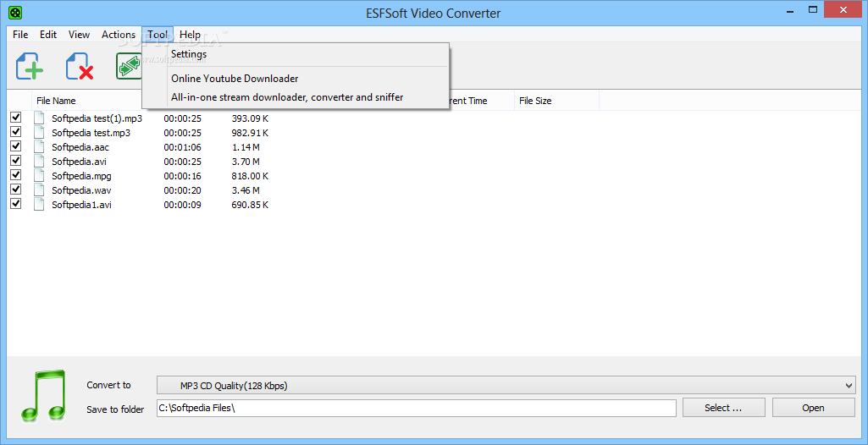Click the Open folder button
The height and width of the screenshot is (445, 868).
813,408
